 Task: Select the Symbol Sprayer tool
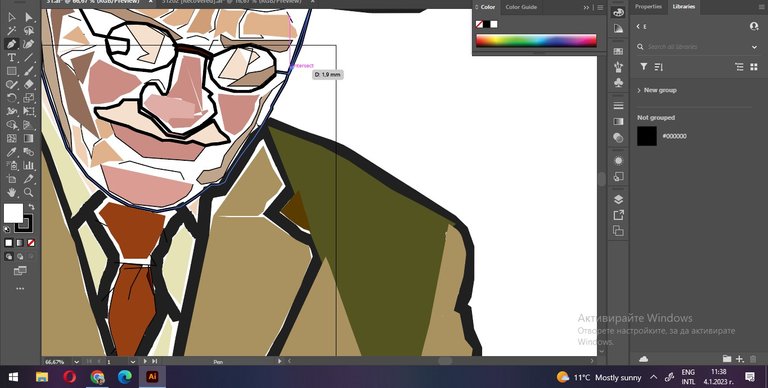pos(12,166)
